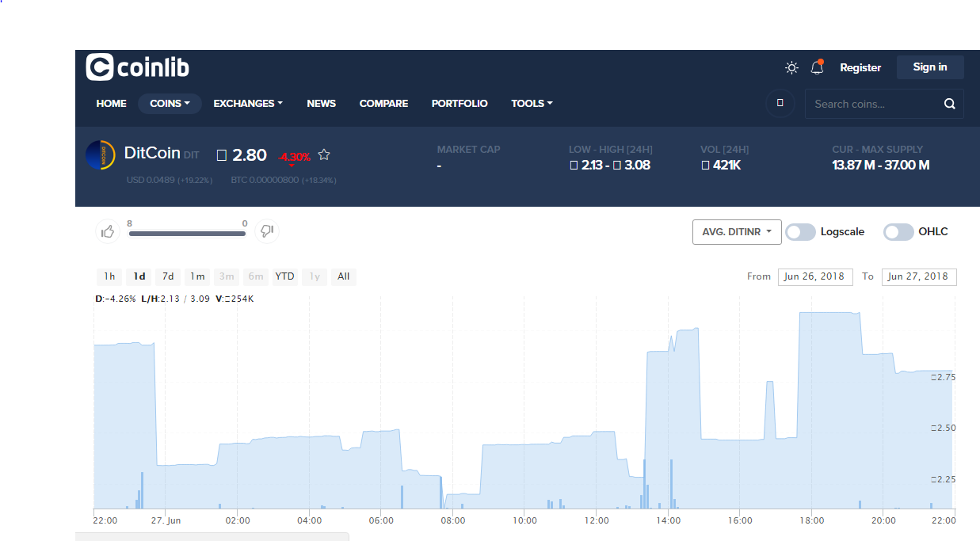980x541 pixels.
Task: Give DitCoin a thumbs down
Action: (268, 231)
